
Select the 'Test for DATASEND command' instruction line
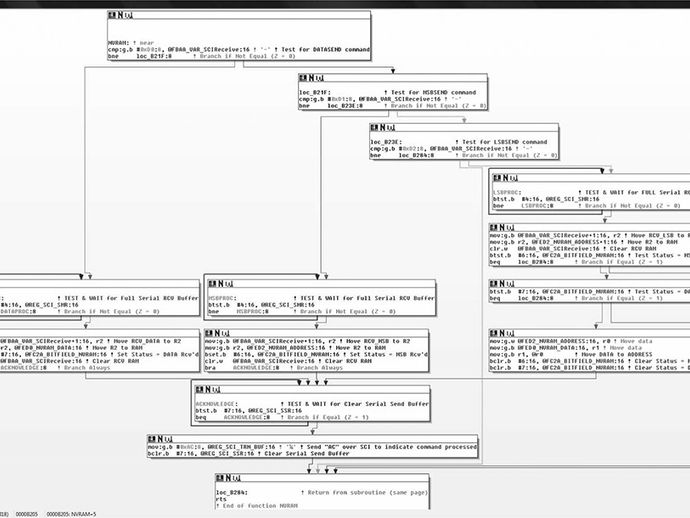(239, 50)
